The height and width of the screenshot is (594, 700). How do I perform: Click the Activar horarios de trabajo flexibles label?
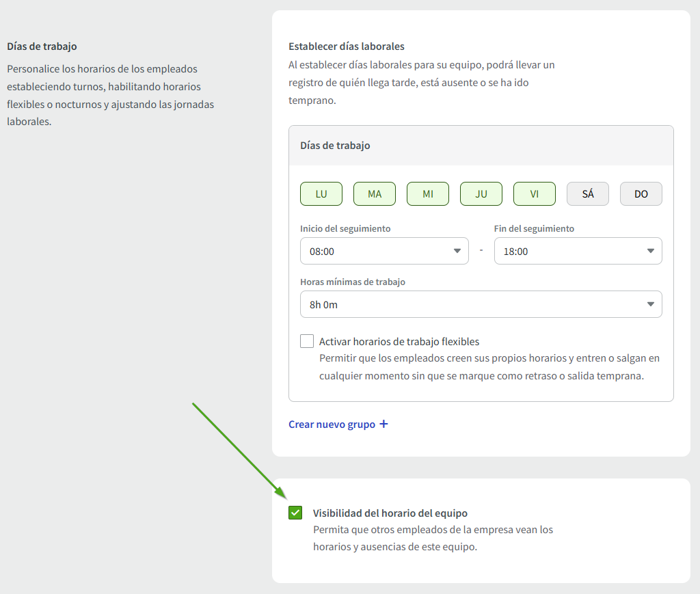pyautogui.click(x=399, y=342)
